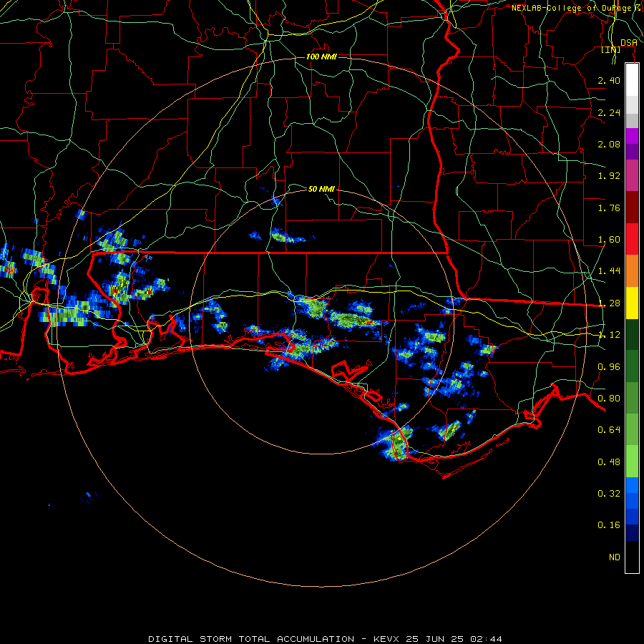Select the 2.24 scale value

tap(609, 112)
